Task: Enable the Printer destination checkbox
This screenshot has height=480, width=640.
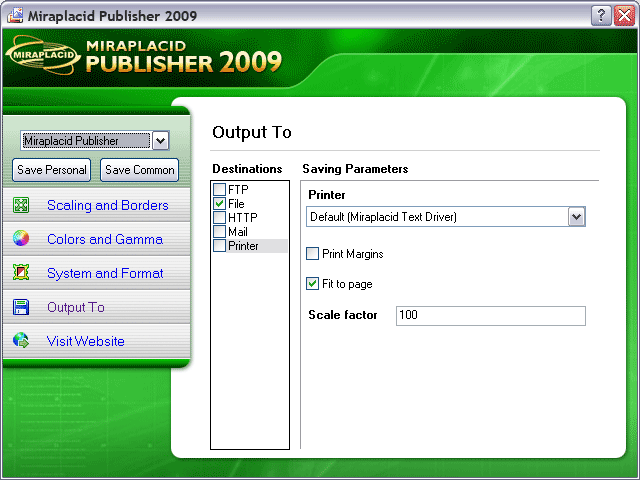Action: (x=220, y=246)
